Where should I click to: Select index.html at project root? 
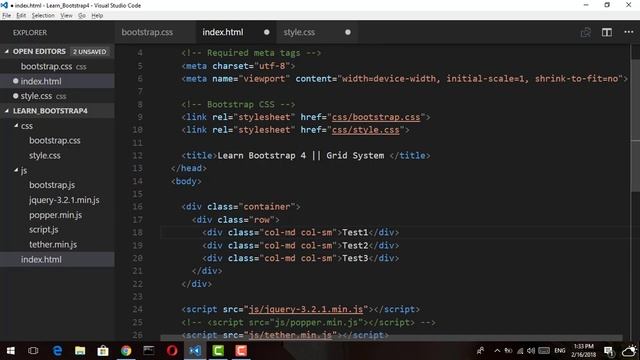(57, 259)
